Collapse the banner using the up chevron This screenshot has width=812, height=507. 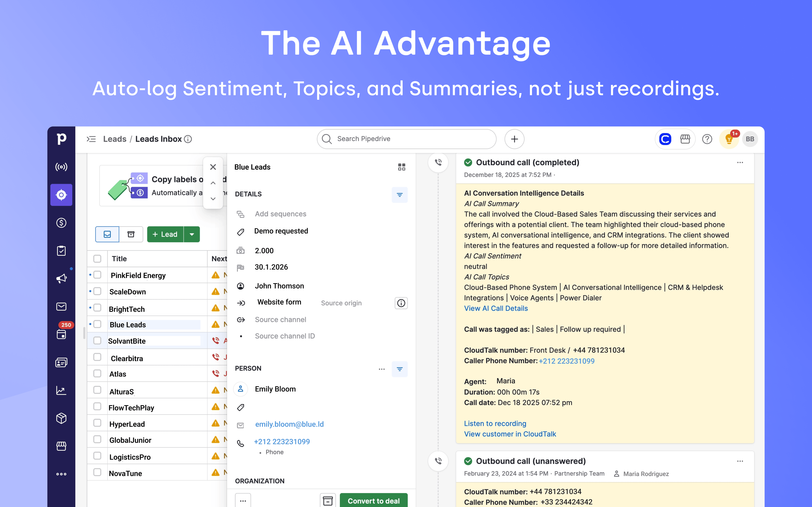tap(213, 183)
